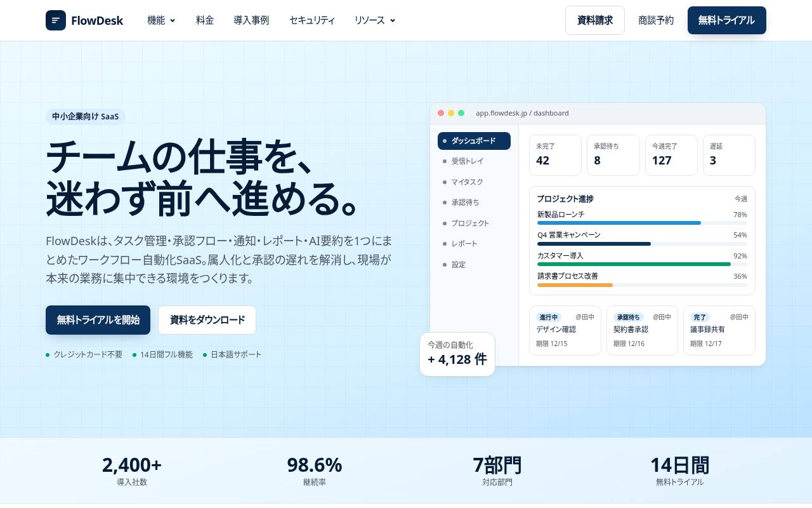Click the app.flowdesk.jp / dashboard address text
This screenshot has height=508, width=812.
click(522, 113)
